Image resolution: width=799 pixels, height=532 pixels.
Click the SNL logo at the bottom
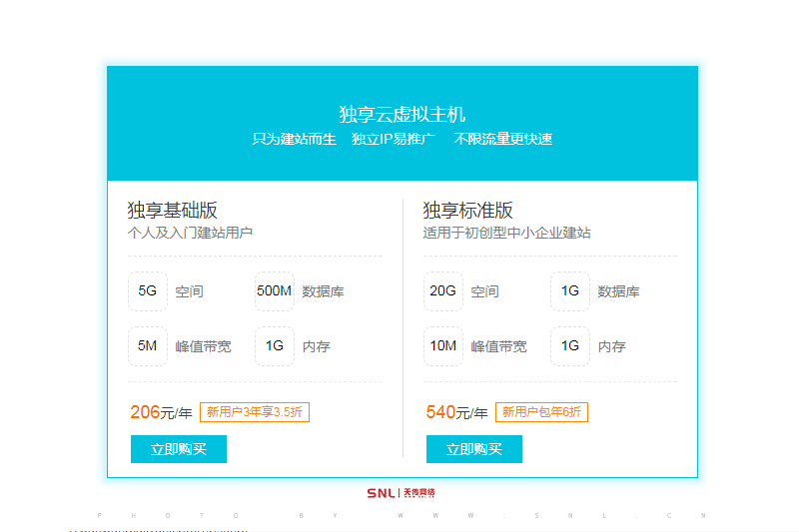(x=400, y=492)
